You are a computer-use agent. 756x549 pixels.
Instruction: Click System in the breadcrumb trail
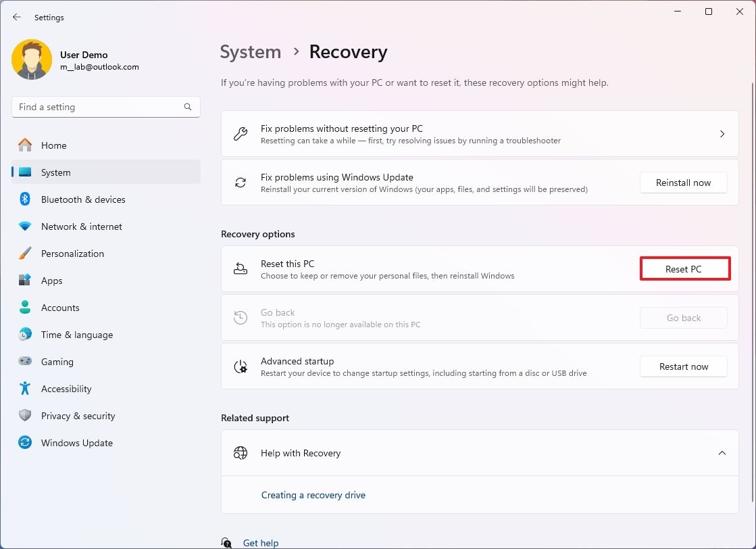(251, 51)
